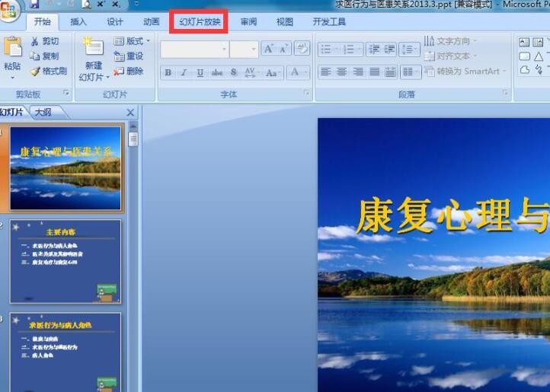Click the 粘贴 (Paste) clipboard icon

coord(13,46)
